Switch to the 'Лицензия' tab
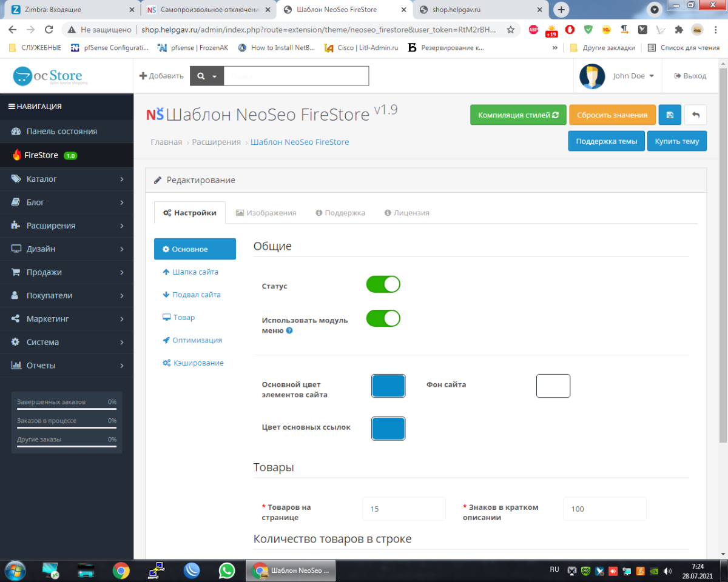The width and height of the screenshot is (728, 582). (x=407, y=213)
